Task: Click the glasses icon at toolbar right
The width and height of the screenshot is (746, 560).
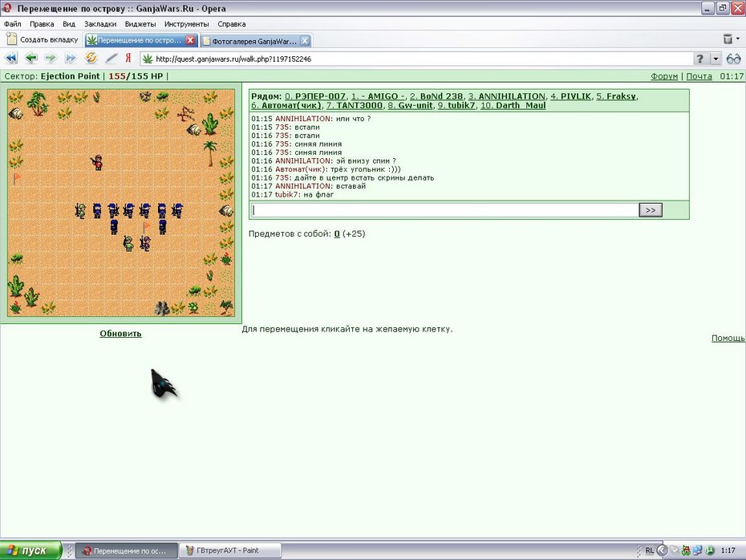Action: click(x=734, y=59)
